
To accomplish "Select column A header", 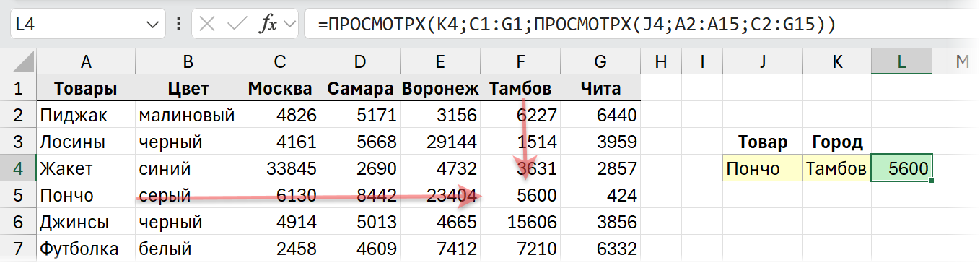I will (x=85, y=62).
